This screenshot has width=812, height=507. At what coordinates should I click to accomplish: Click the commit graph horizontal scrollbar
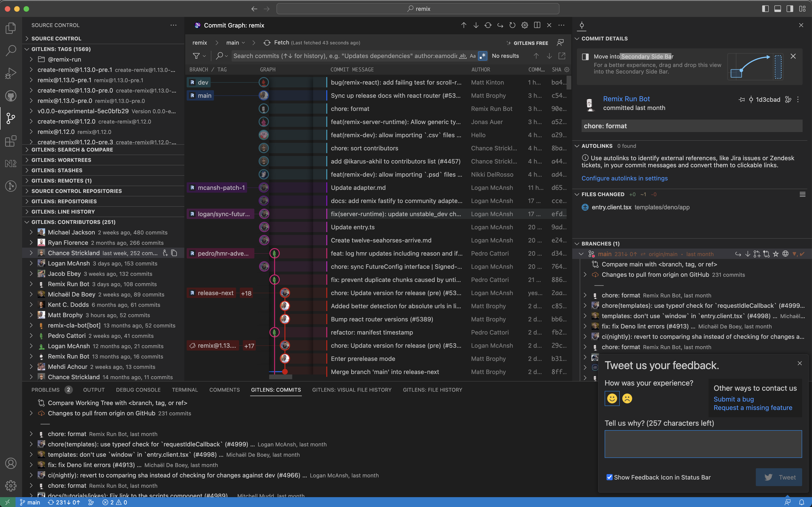click(x=280, y=377)
